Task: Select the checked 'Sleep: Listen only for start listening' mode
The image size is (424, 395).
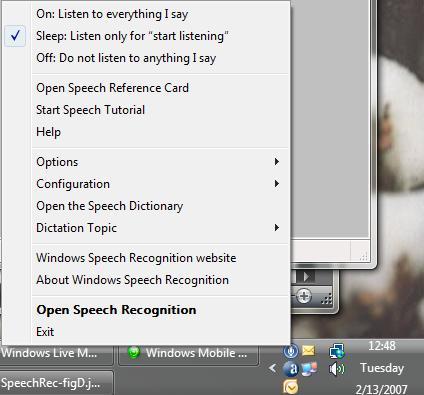Action: tap(146, 36)
